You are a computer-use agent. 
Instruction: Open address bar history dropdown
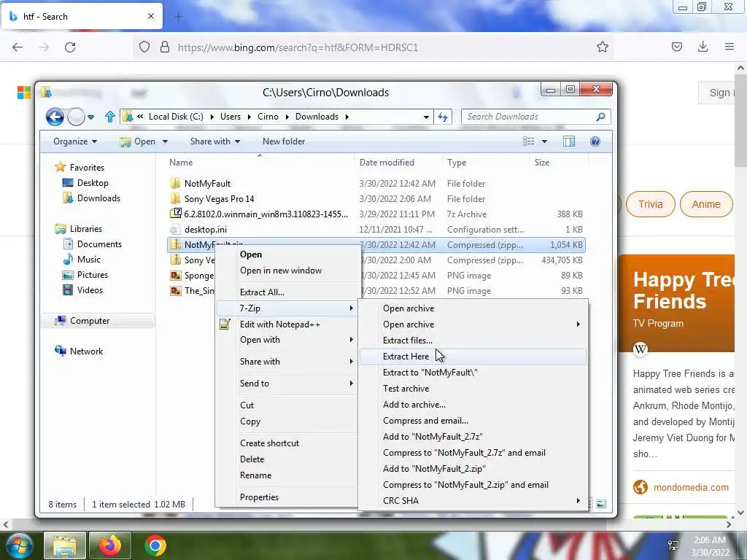pyautogui.click(x=426, y=117)
